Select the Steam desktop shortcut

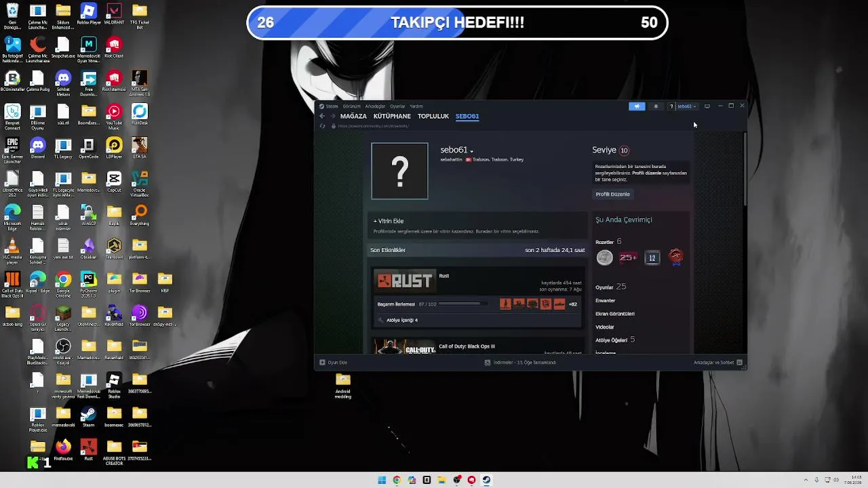point(89,418)
